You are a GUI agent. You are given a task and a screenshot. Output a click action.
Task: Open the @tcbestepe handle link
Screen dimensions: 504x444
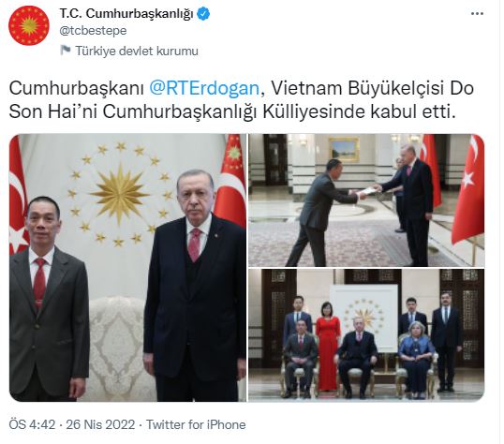click(x=94, y=31)
